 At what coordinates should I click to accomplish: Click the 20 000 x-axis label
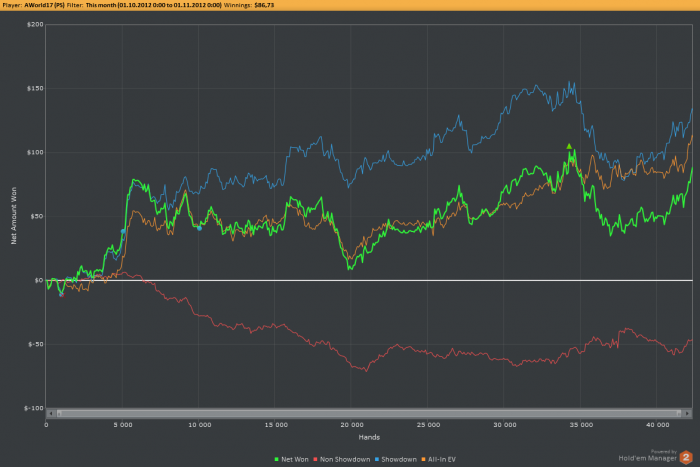coord(352,425)
